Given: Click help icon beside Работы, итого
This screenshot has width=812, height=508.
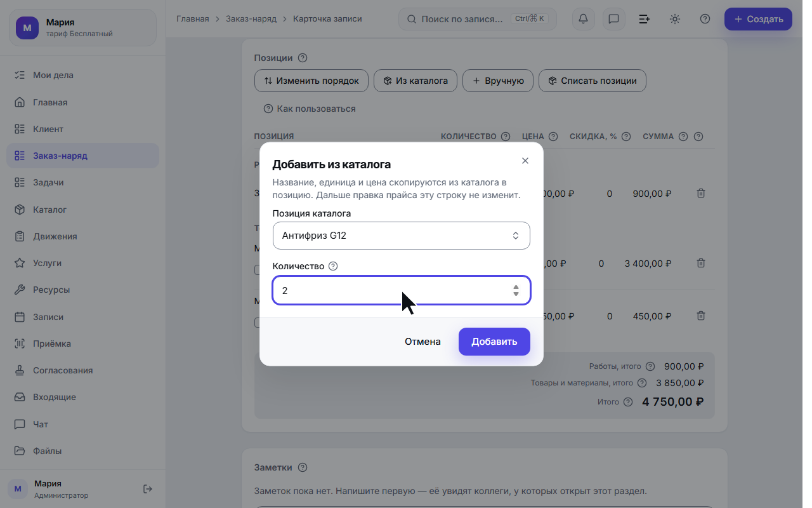Looking at the screenshot, I should tap(650, 366).
